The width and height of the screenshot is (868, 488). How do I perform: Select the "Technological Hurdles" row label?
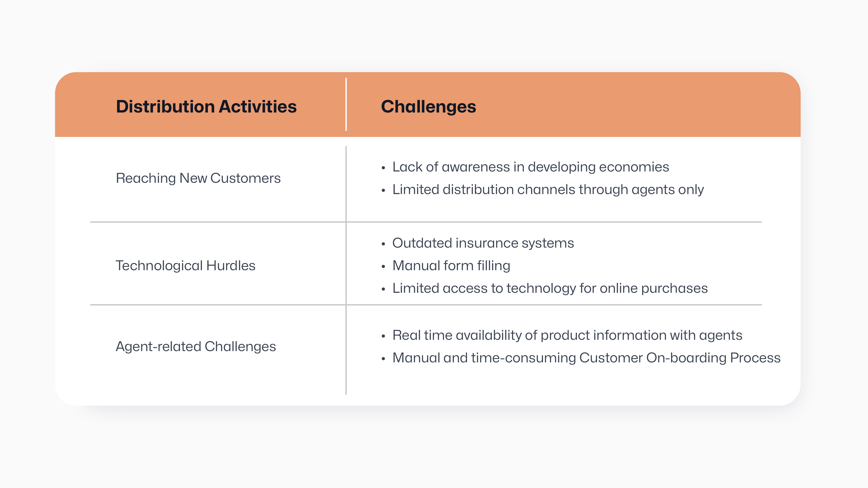point(185,266)
